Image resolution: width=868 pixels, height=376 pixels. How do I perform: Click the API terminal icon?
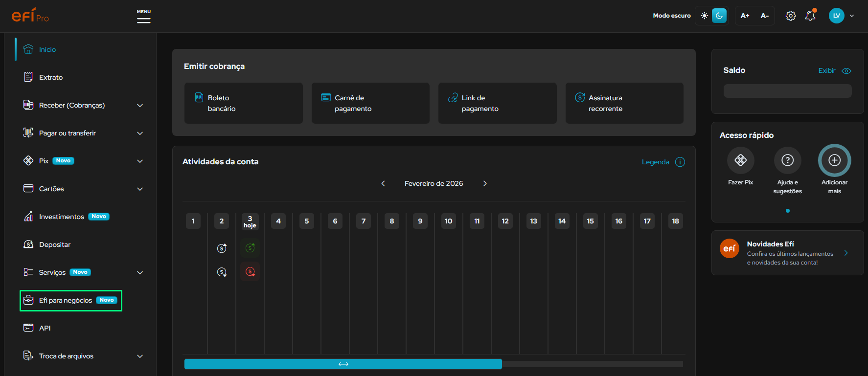tap(28, 328)
